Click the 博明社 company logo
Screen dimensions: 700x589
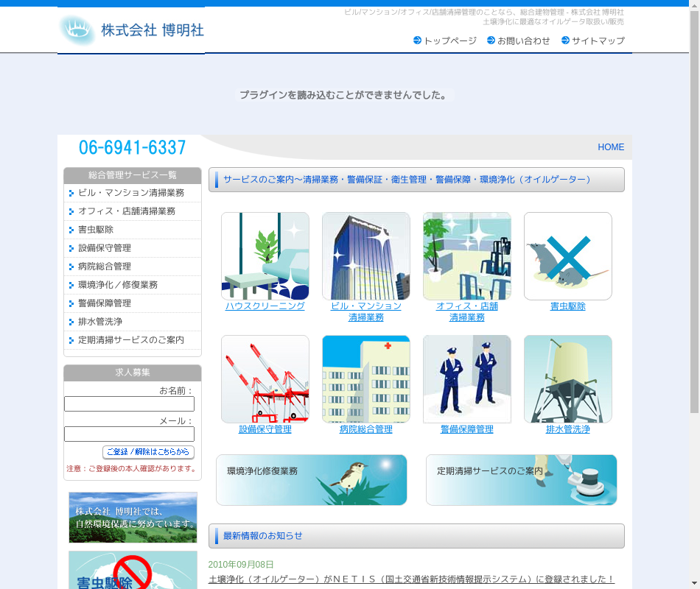tap(131, 30)
